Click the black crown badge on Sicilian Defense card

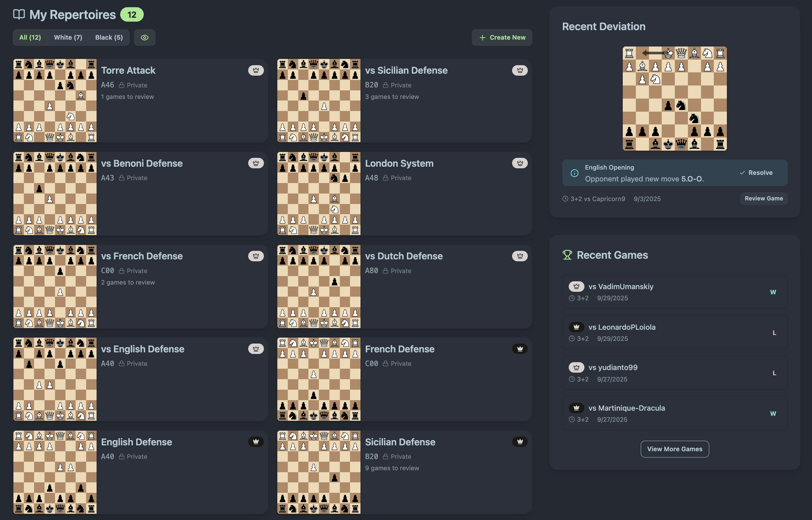click(x=520, y=441)
